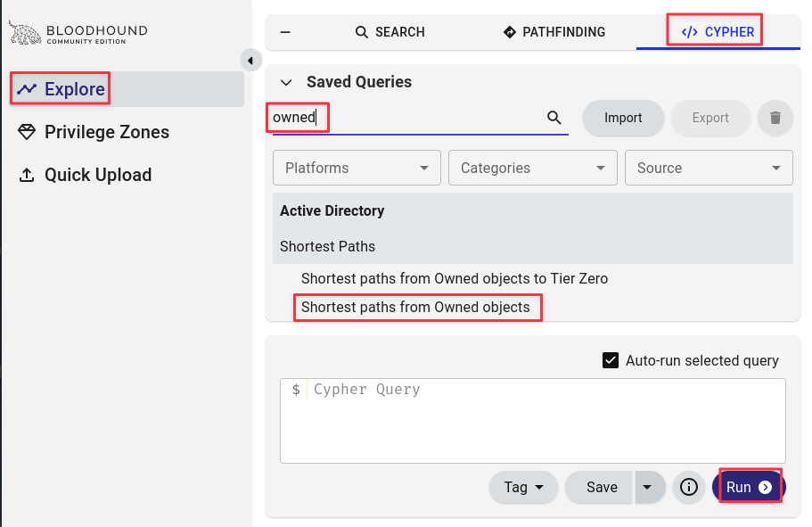Click the info circle icon
Screen dimensions: 812x527
click(689, 487)
